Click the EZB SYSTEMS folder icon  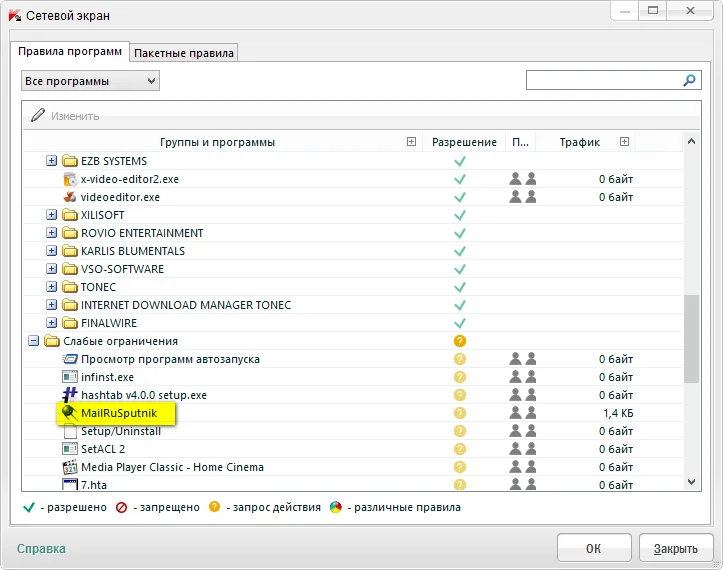70,161
